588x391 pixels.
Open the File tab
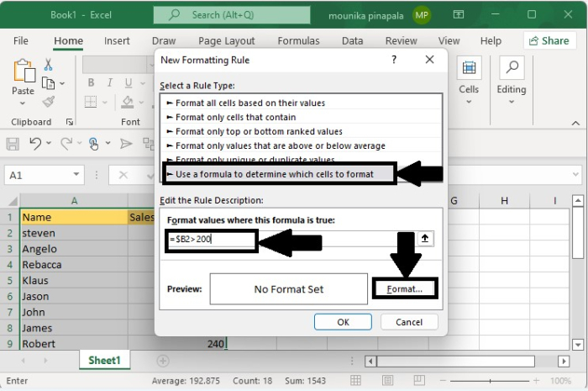[21, 40]
